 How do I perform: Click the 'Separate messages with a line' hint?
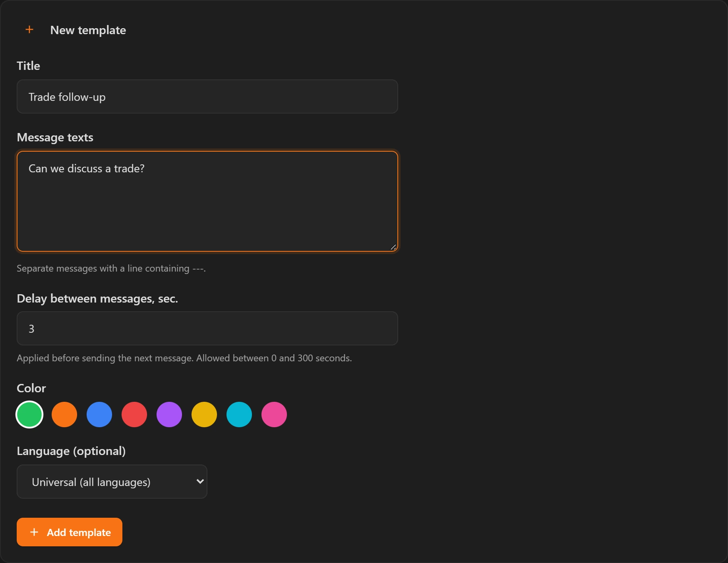(x=111, y=268)
